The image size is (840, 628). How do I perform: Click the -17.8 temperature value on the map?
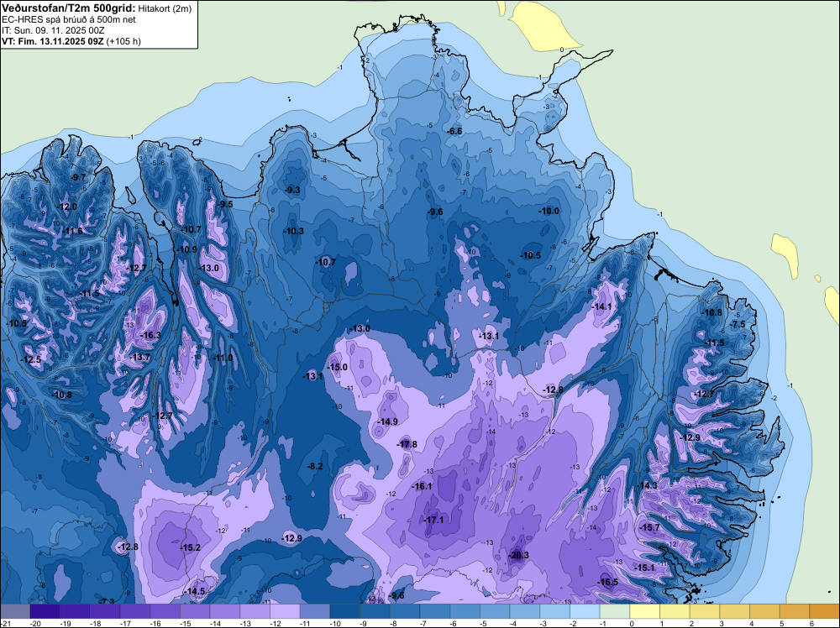click(407, 444)
